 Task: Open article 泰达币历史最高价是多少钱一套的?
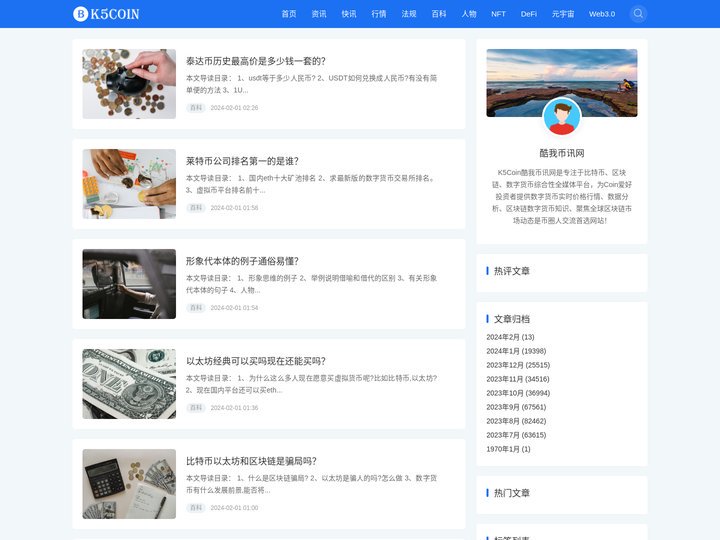(x=256, y=61)
